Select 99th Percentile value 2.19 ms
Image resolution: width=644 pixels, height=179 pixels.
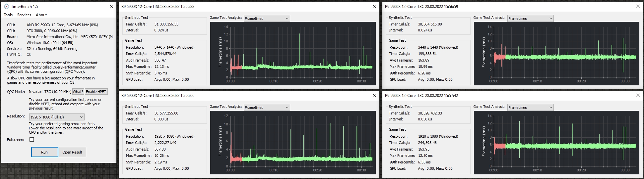[x=161, y=162]
